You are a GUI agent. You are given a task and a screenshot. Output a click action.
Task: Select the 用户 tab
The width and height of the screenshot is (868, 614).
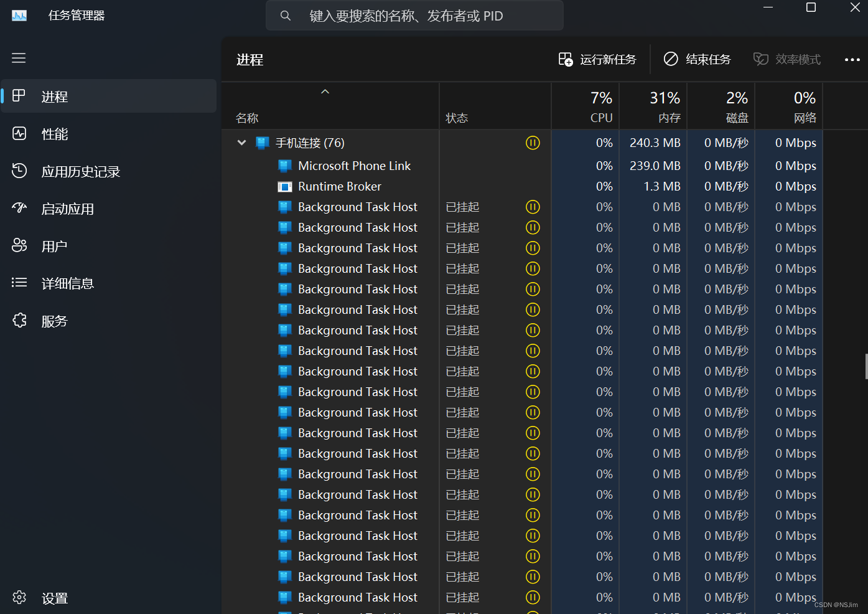109,246
